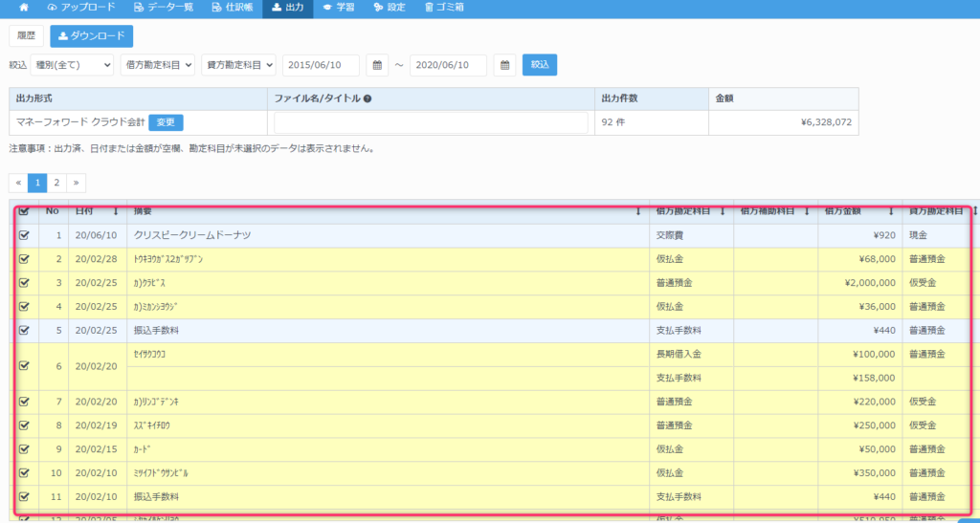
Task: Open the 貸方勘定科目 filter dropdown
Action: click(238, 65)
